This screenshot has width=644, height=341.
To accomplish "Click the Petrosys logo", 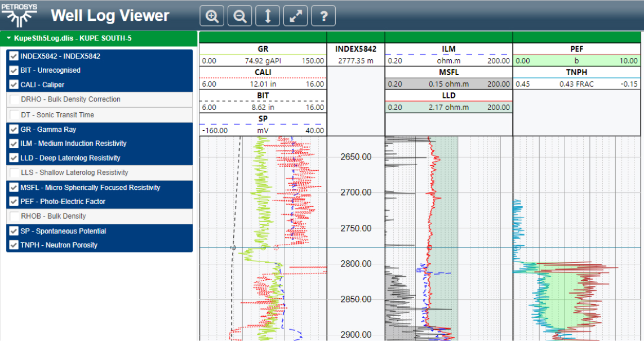I will pos(20,15).
